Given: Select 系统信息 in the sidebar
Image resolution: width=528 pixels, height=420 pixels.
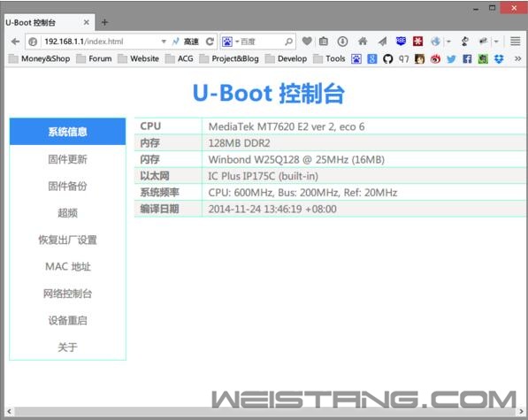Looking at the screenshot, I should [68, 132].
